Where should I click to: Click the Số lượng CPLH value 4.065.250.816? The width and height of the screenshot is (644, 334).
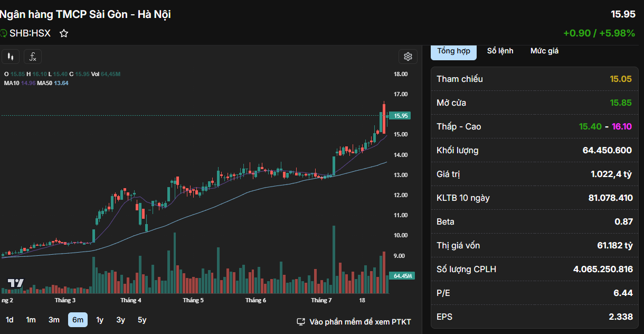[603, 270]
